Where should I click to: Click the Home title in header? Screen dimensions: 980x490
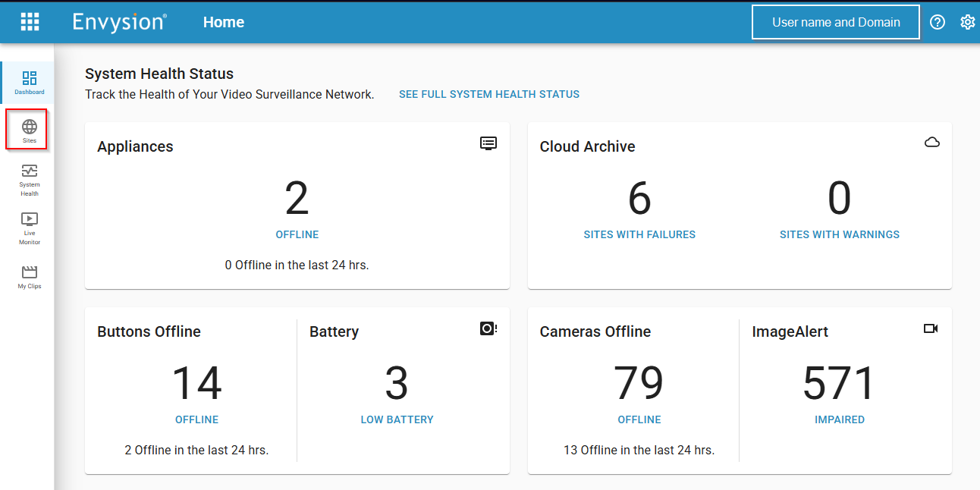[x=223, y=22]
